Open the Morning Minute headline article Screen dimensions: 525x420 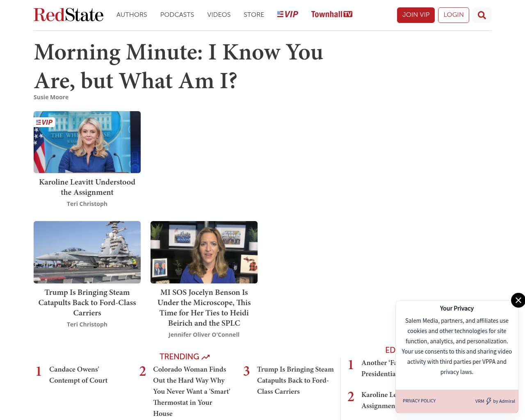(x=178, y=66)
